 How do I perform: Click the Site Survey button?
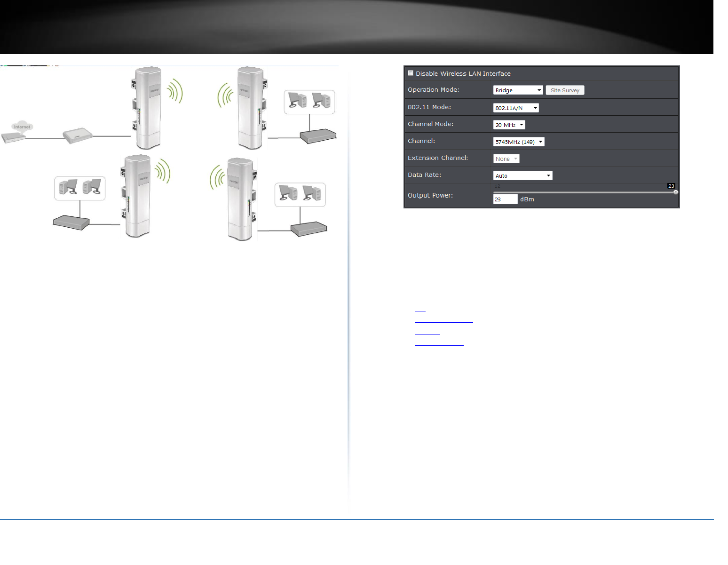click(565, 90)
